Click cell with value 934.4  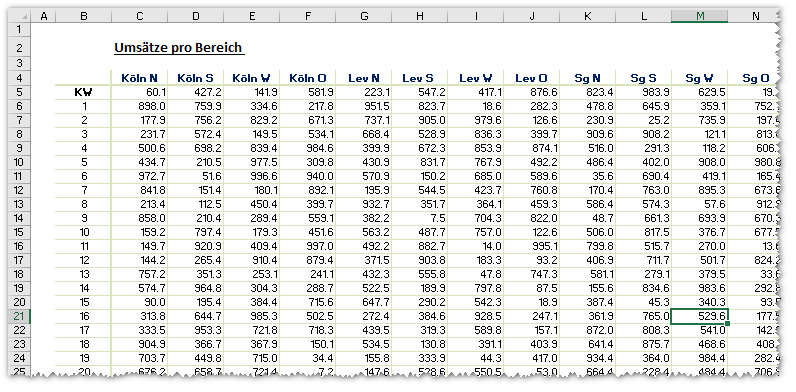point(587,358)
